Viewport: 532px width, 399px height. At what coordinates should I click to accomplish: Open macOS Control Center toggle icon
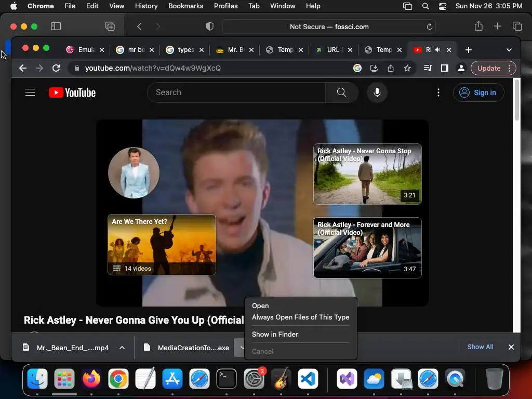click(443, 6)
